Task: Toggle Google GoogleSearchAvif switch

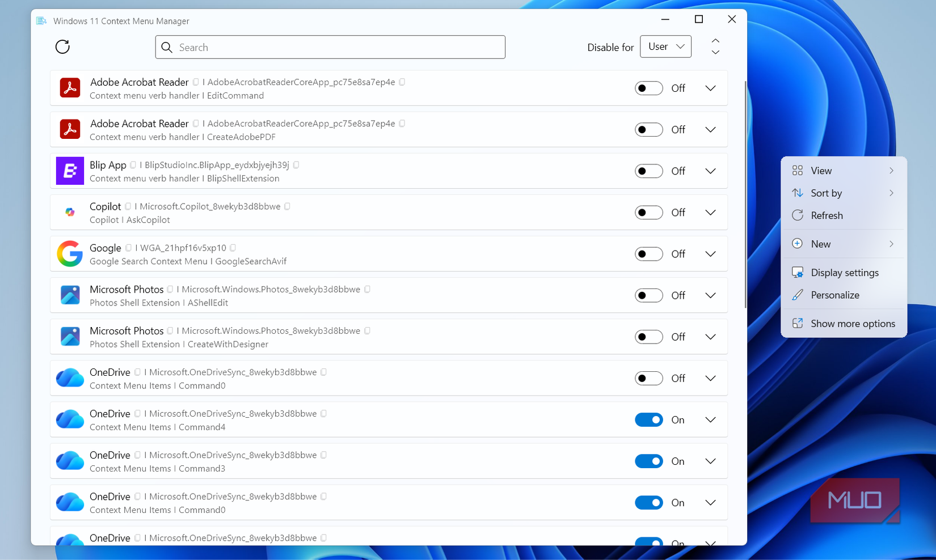Action: pyautogui.click(x=648, y=253)
